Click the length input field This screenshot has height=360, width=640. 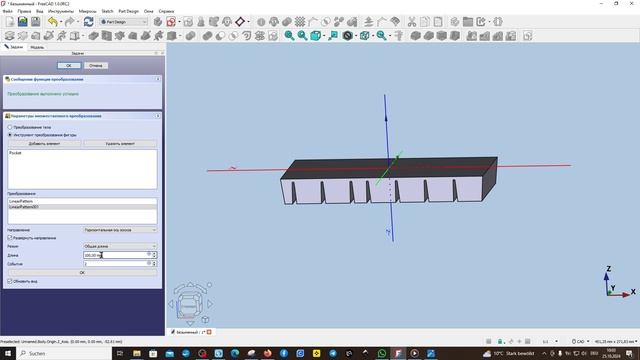(x=117, y=255)
